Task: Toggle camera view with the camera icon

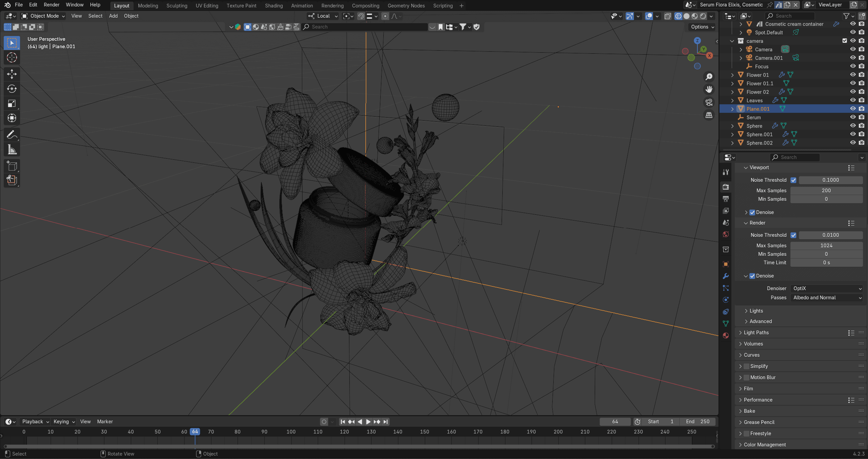Action: pos(709,102)
